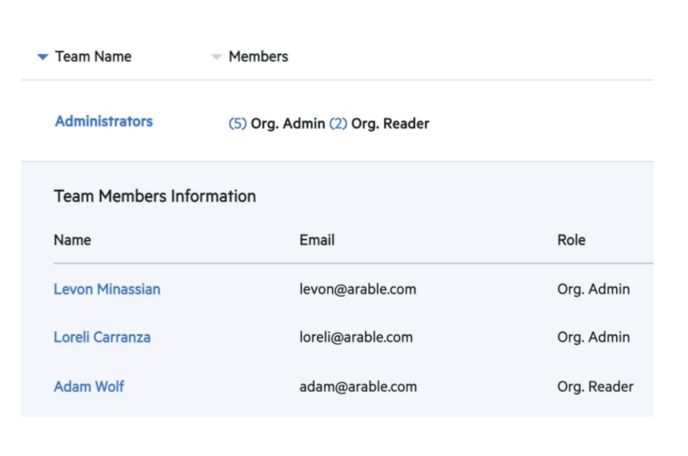Screen dimensions: 688x456
Task: Click the Team Members Information heading
Action: [155, 196]
